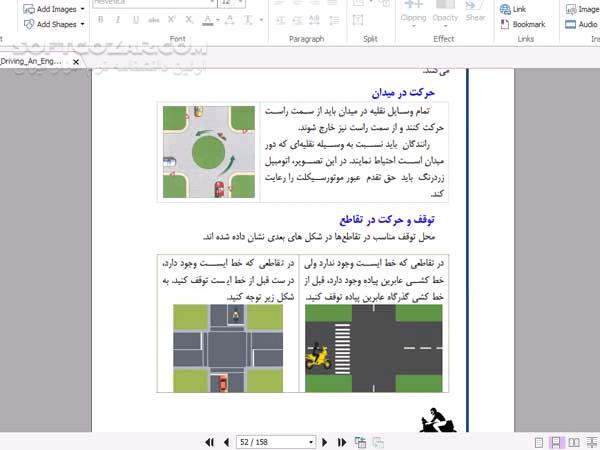Screen dimensions: 600x450
Task: Click the Add Shapes button
Action: pyautogui.click(x=50, y=24)
